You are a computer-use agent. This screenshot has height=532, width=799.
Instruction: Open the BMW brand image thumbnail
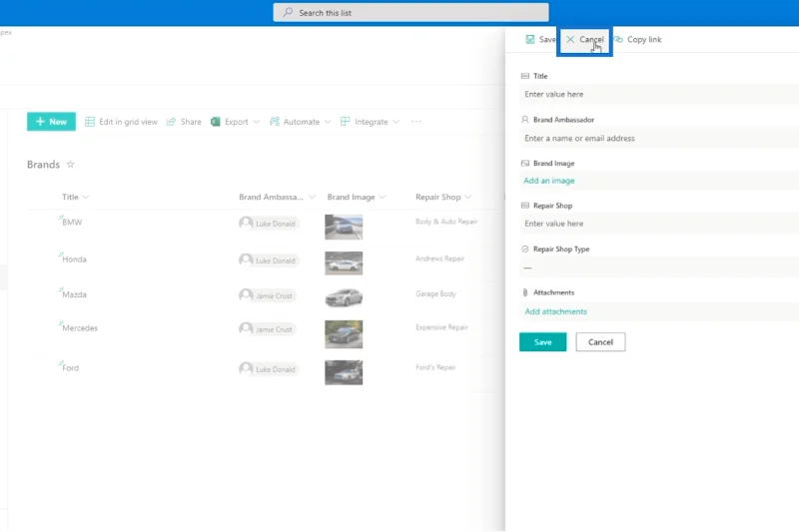344,227
